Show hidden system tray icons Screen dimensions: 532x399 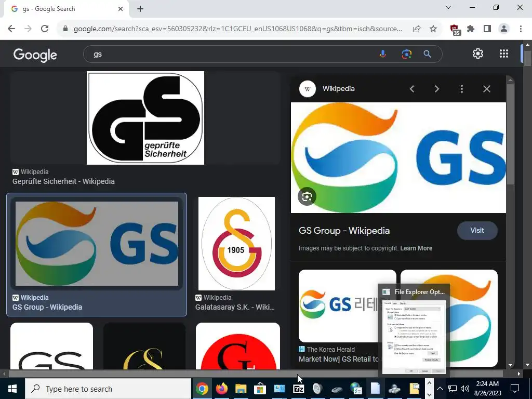[440, 389]
